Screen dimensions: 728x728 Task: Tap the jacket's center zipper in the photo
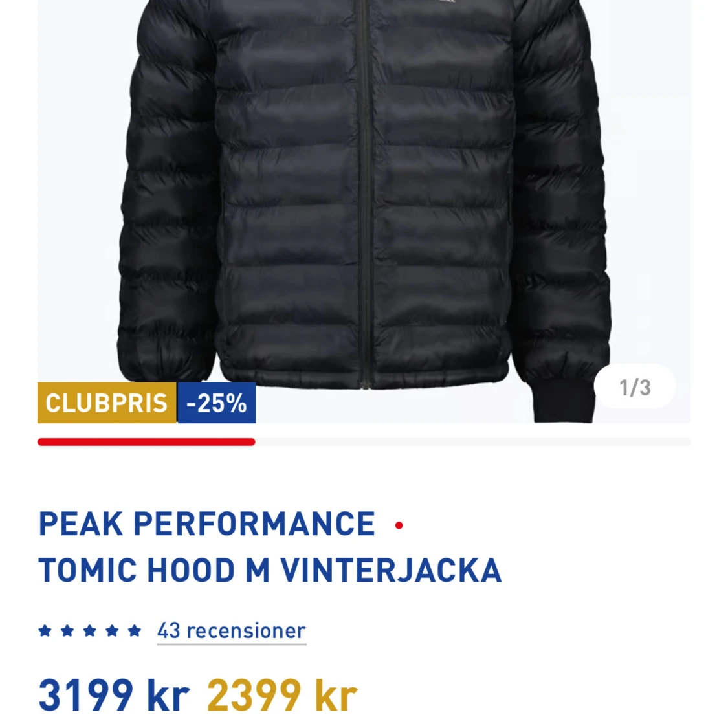[x=366, y=195]
